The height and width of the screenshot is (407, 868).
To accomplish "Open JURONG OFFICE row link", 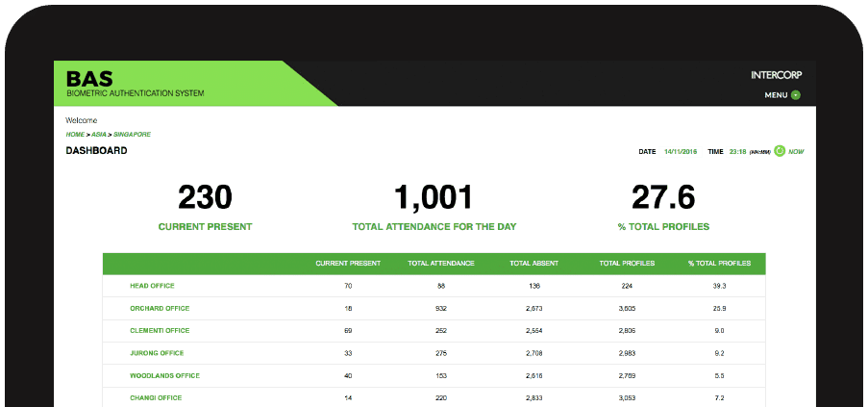I will point(157,353).
